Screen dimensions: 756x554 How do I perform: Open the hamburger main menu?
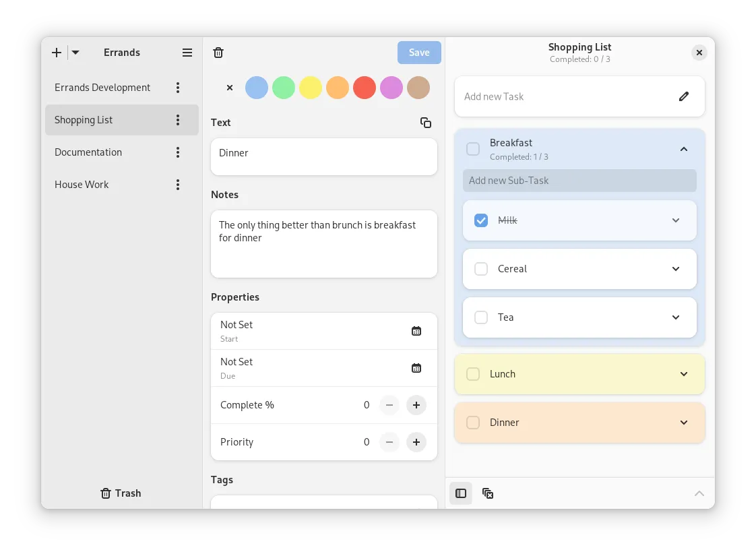187,53
